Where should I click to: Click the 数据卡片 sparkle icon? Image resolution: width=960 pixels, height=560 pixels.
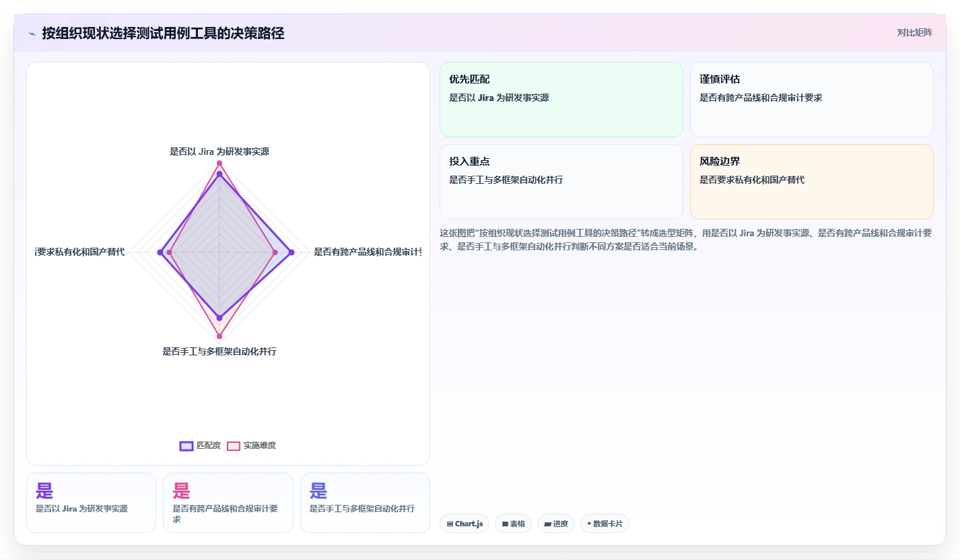point(589,524)
